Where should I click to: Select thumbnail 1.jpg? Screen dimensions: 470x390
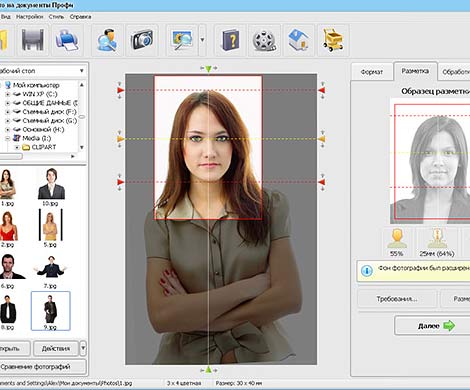7,187
